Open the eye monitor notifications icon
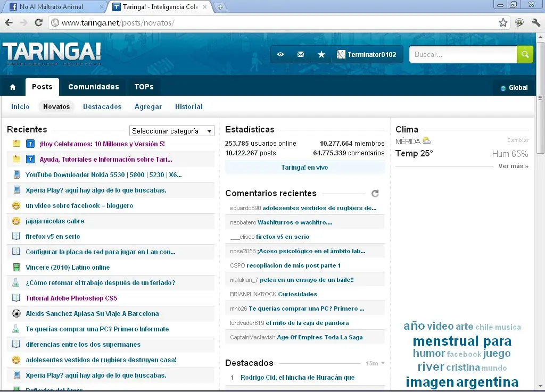Image resolution: width=545 pixels, height=392 pixels. 280,54
